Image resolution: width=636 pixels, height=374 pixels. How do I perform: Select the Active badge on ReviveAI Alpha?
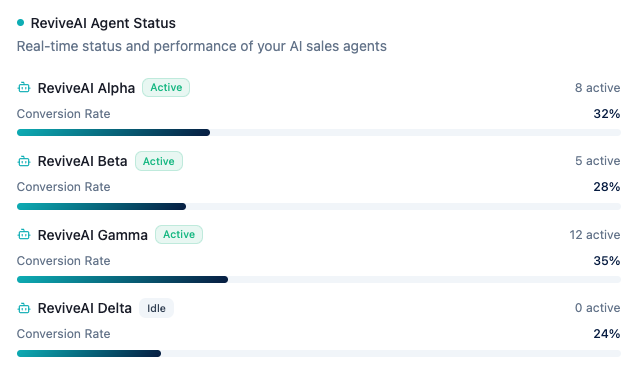tap(166, 88)
